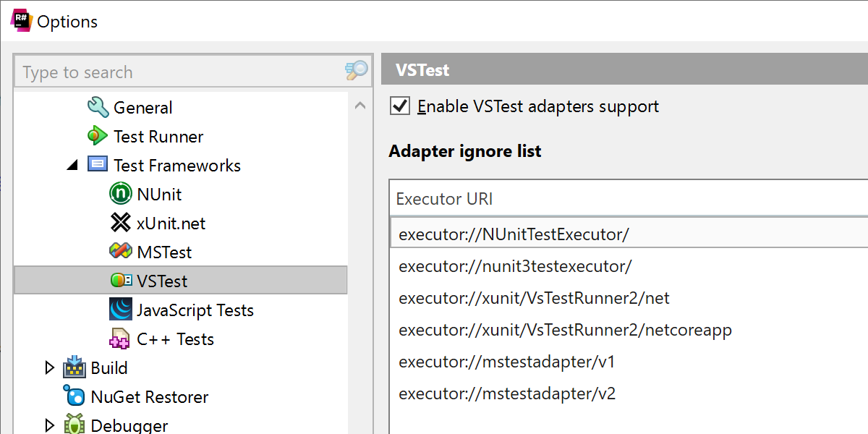This screenshot has height=434, width=868.
Task: Select Test Frameworks in the tree
Action: [177, 166]
